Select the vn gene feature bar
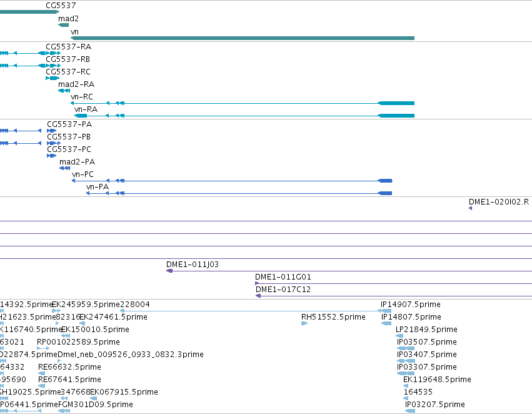532x414 pixels. pyautogui.click(x=243, y=38)
